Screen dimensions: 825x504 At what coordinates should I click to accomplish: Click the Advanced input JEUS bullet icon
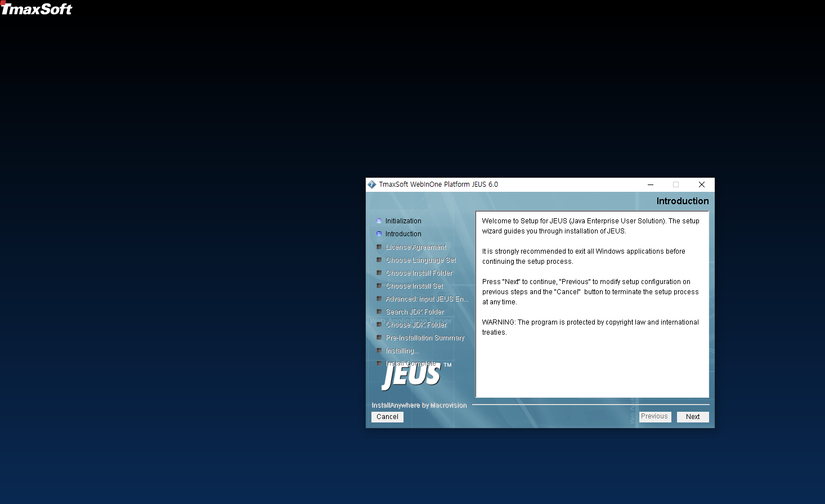[379, 298]
